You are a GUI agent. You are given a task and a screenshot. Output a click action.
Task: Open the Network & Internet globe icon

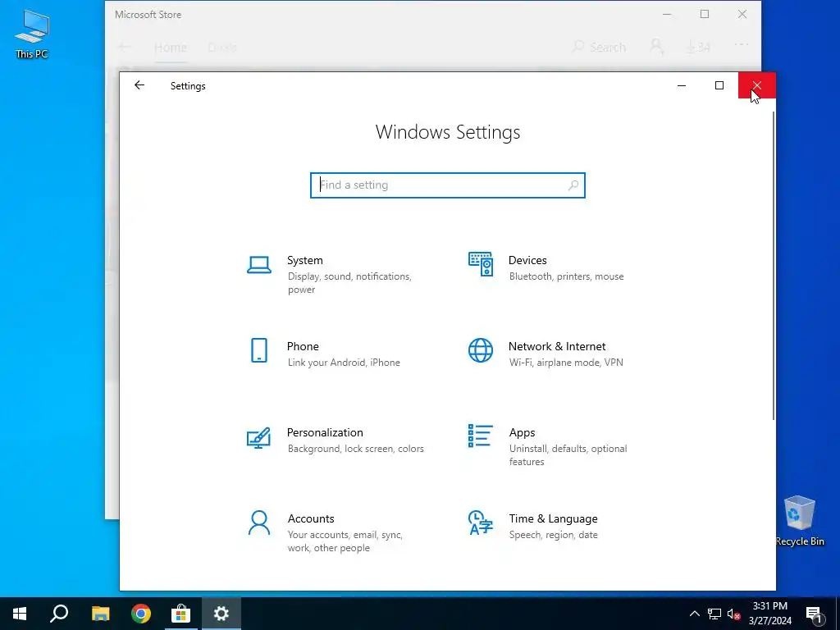tap(481, 350)
